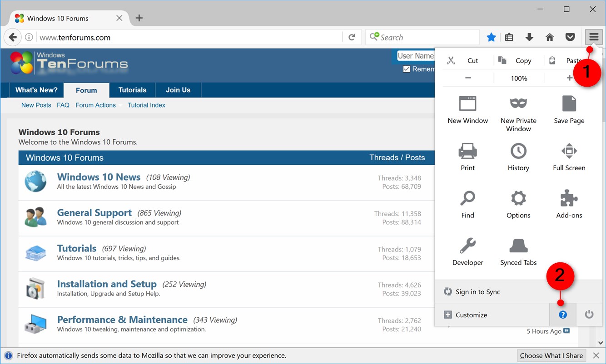This screenshot has height=364, width=606.
Task: Click the Exit Firefox power icon
Action: tap(589, 315)
